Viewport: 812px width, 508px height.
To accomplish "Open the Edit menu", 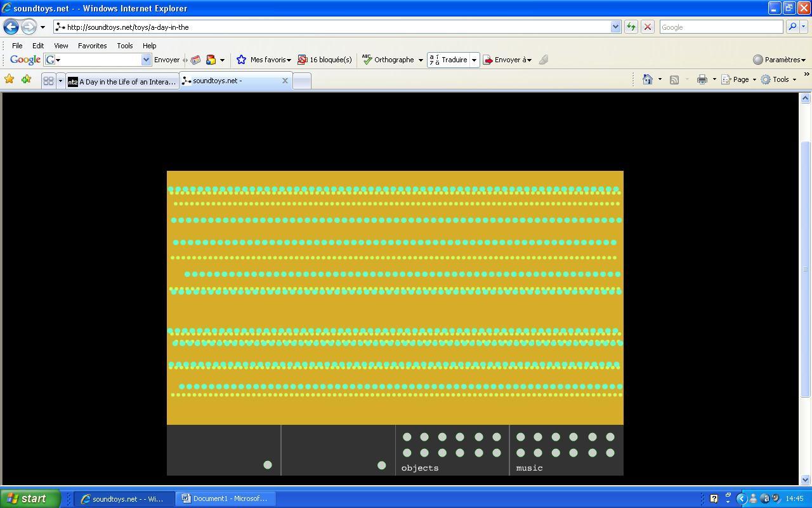I will [x=38, y=46].
